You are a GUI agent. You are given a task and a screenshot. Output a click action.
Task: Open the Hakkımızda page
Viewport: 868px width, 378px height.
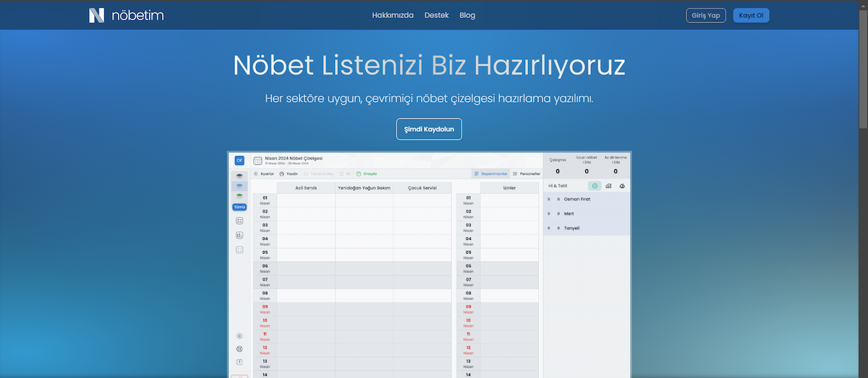coord(393,15)
